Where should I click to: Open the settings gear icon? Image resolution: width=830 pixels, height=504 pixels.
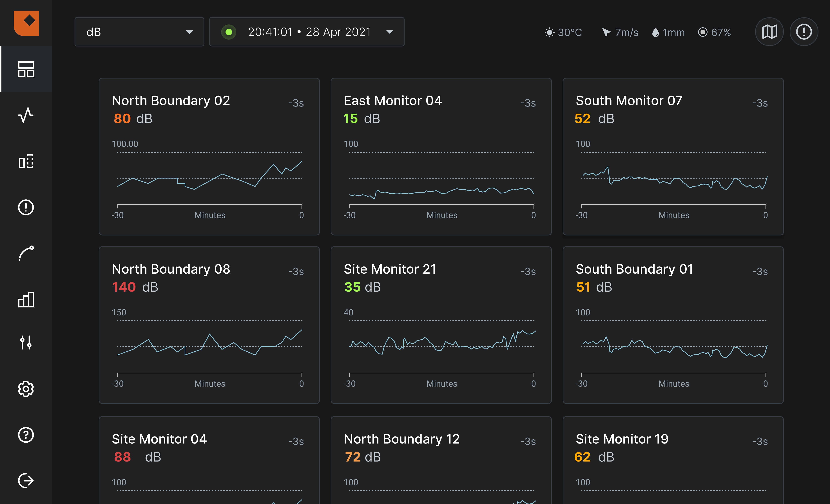[x=26, y=389]
